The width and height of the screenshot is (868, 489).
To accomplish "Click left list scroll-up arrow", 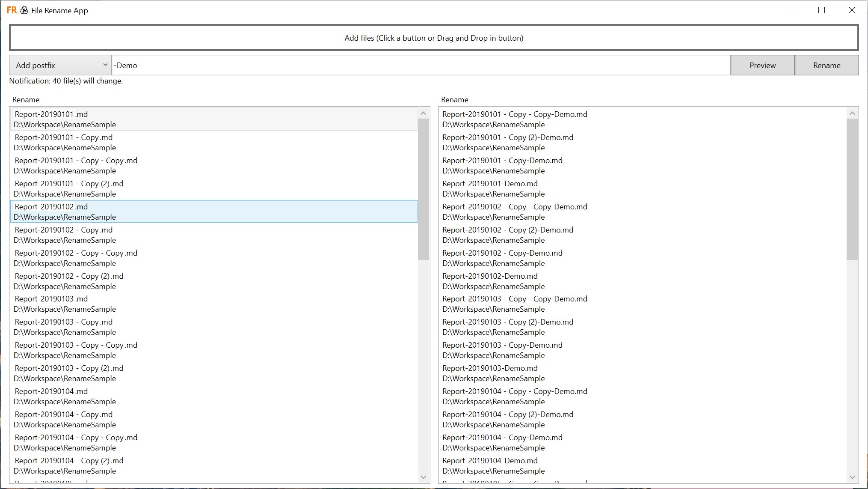I will point(423,113).
